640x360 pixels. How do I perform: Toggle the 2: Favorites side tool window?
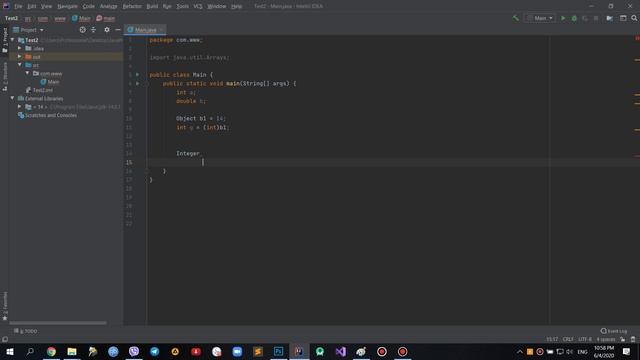[5, 306]
